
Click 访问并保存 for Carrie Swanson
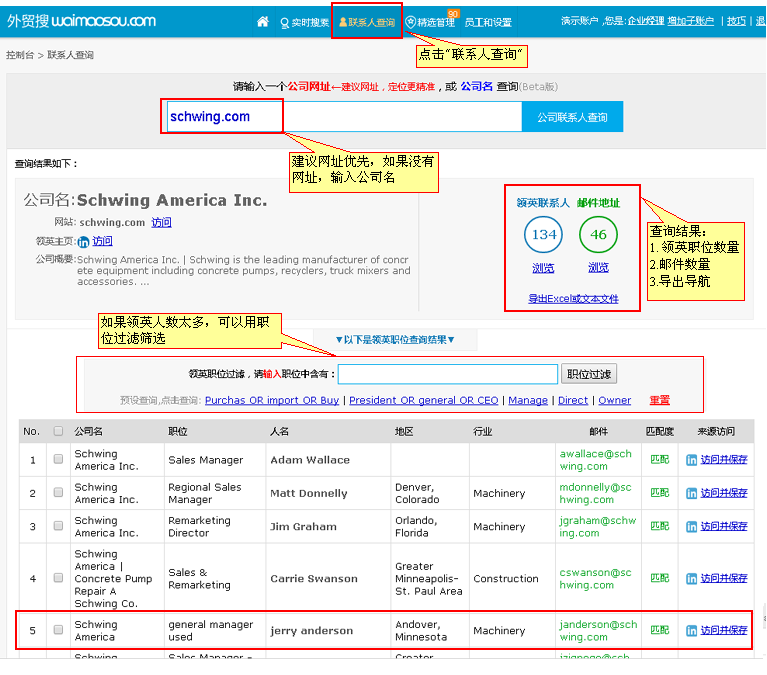[723, 578]
